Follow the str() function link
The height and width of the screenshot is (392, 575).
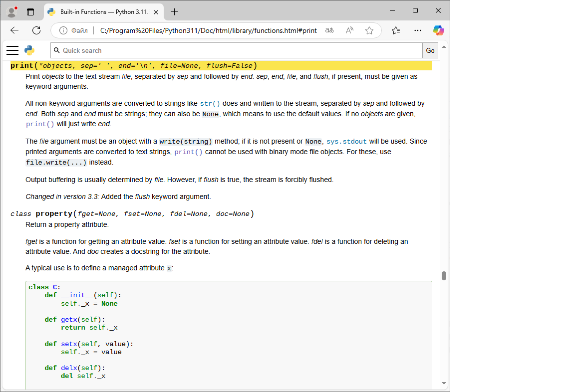(x=210, y=104)
